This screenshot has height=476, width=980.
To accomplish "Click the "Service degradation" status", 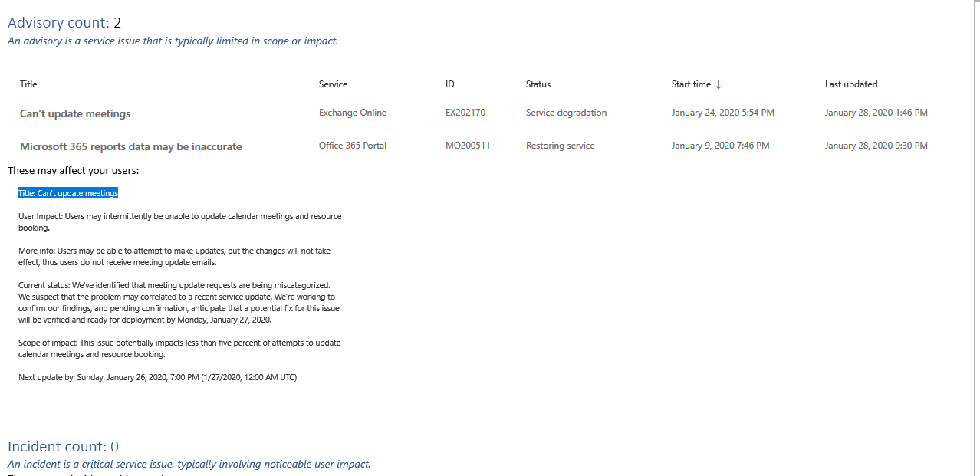I will [x=566, y=113].
